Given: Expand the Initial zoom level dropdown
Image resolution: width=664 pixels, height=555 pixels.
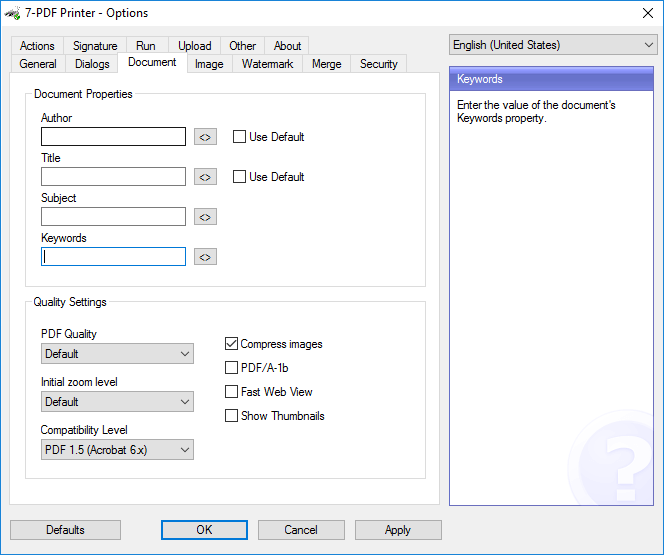Looking at the screenshot, I should (x=117, y=402).
